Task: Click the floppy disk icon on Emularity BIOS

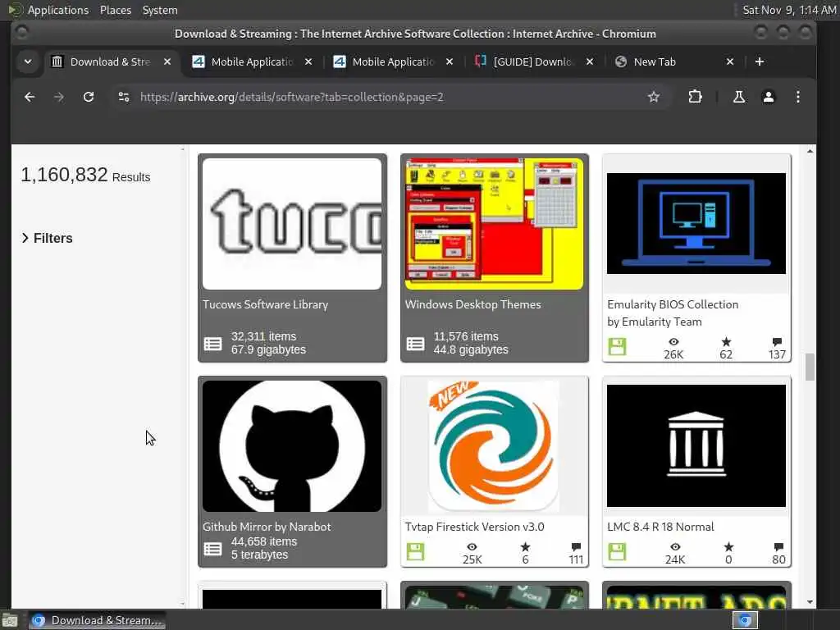Action: [x=617, y=347]
